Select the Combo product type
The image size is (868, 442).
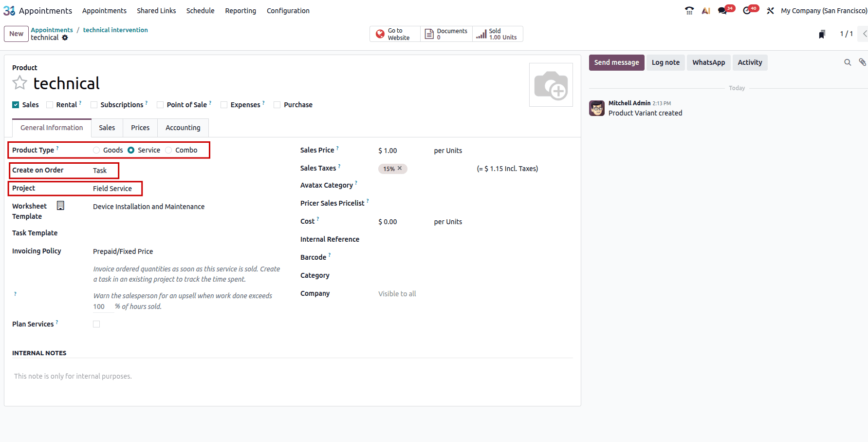coord(168,150)
